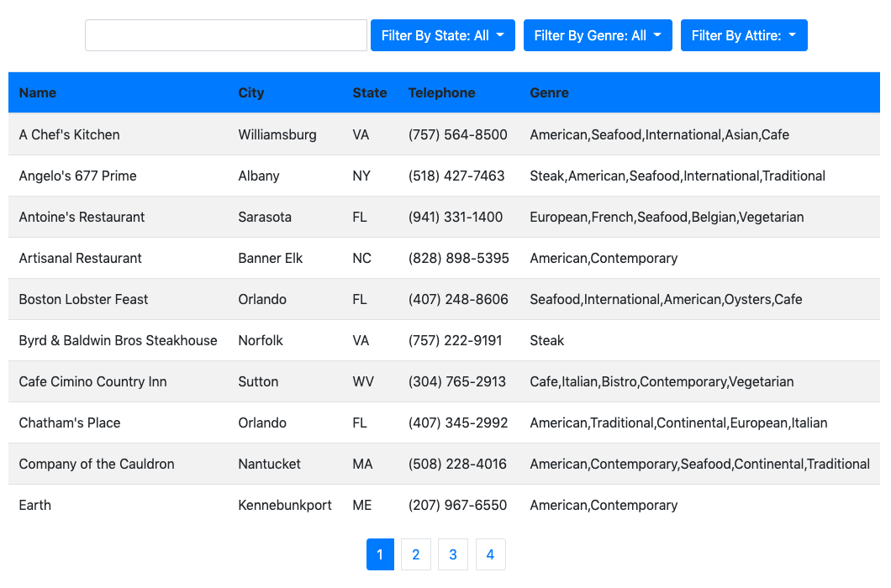Select Chatham's Place name cell
891x588 pixels.
(69, 423)
